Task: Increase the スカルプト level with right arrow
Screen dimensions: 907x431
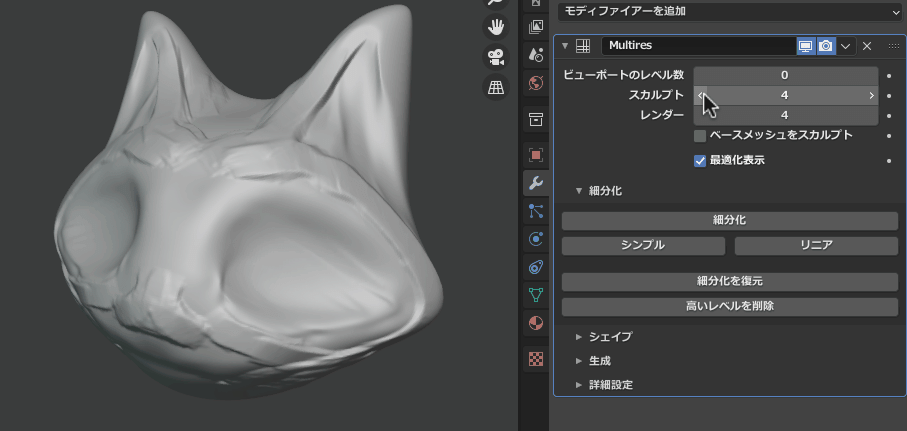Action: tap(871, 95)
